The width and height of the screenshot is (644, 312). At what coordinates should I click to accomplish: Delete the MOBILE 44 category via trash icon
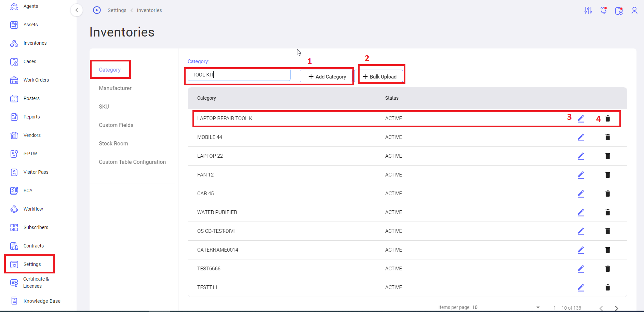click(607, 137)
